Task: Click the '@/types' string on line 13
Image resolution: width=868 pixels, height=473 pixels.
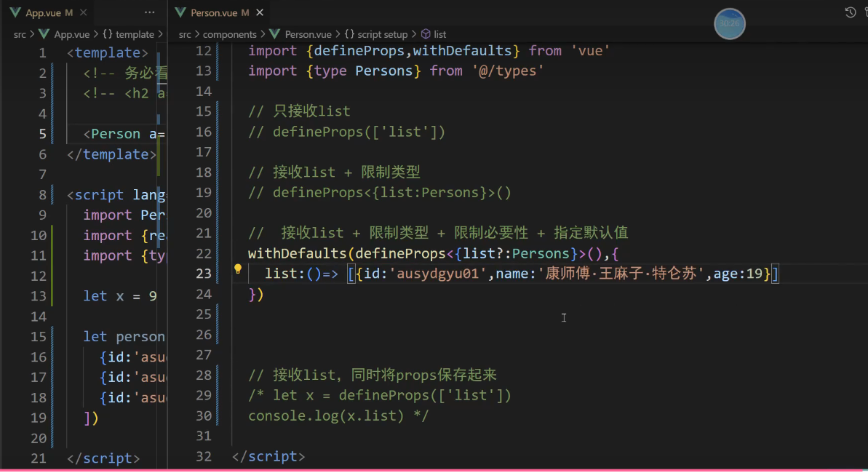Action: point(508,71)
